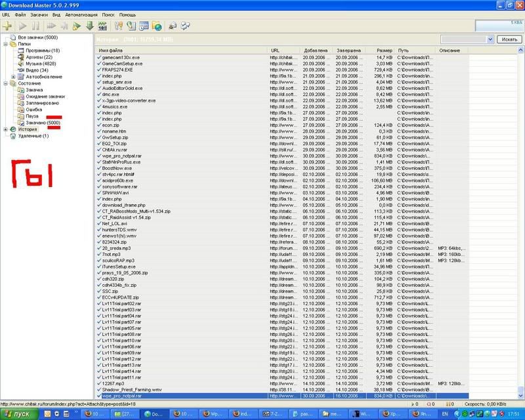Image resolution: width=525 pixels, height=420 pixels.
Task: Select the 'Программы (18)' category in the tree
Action: [43, 51]
